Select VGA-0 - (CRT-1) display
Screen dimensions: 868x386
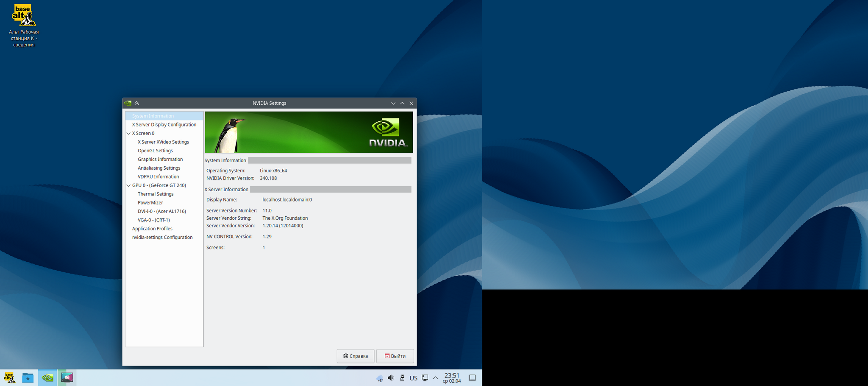click(x=153, y=220)
